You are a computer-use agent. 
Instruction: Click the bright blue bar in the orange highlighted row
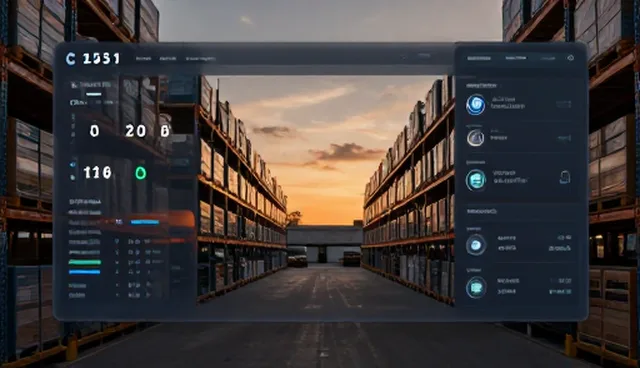click(x=145, y=222)
